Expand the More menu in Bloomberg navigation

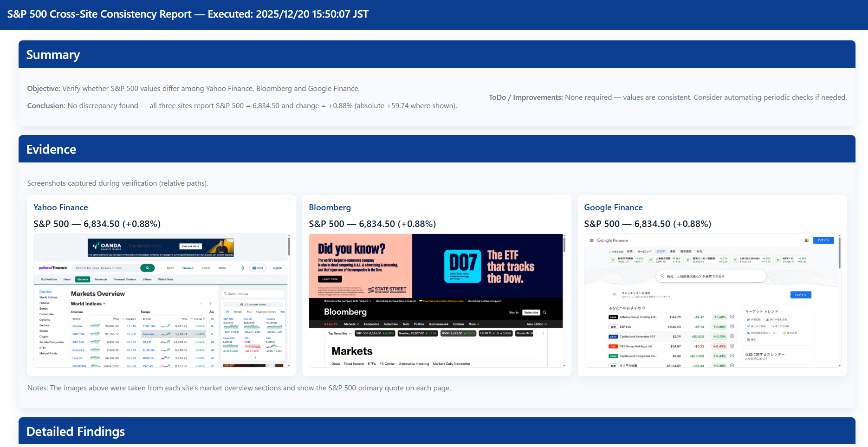point(473,324)
